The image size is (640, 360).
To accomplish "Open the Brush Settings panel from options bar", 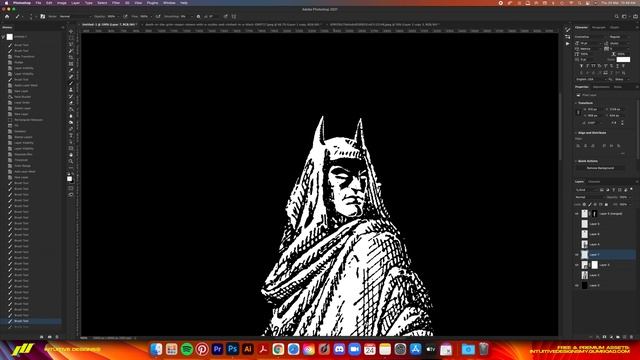I will 42,16.
